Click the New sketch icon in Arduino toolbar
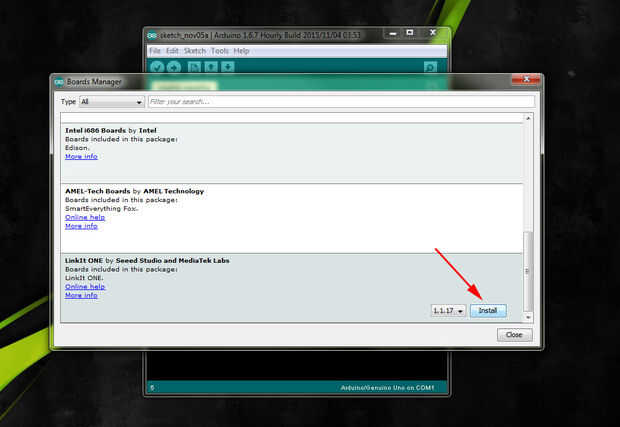 194,67
